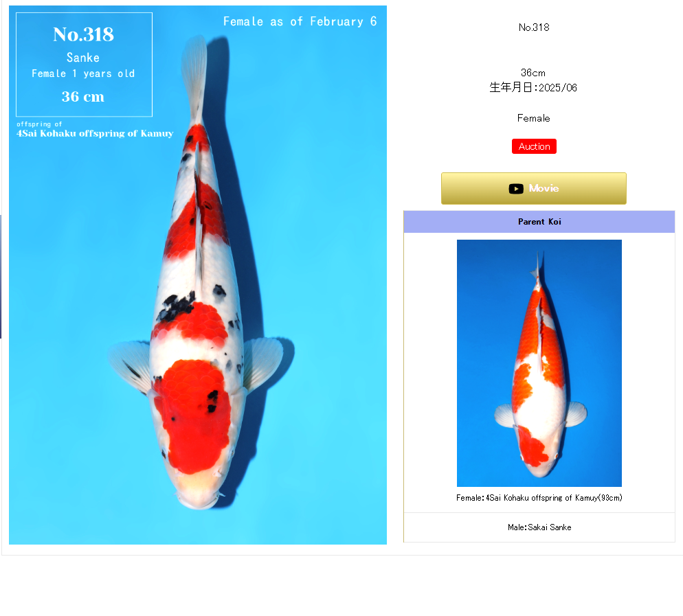Open the gold Movie button
683x616 pixels.
[x=534, y=188]
